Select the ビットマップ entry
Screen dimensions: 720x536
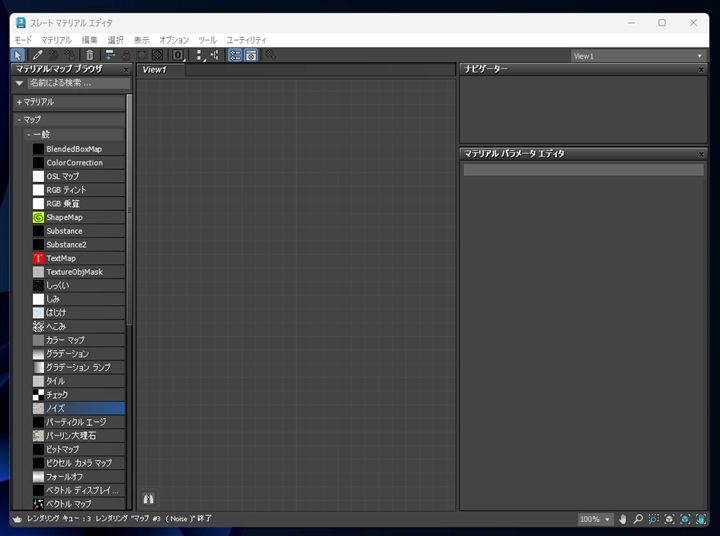79,449
